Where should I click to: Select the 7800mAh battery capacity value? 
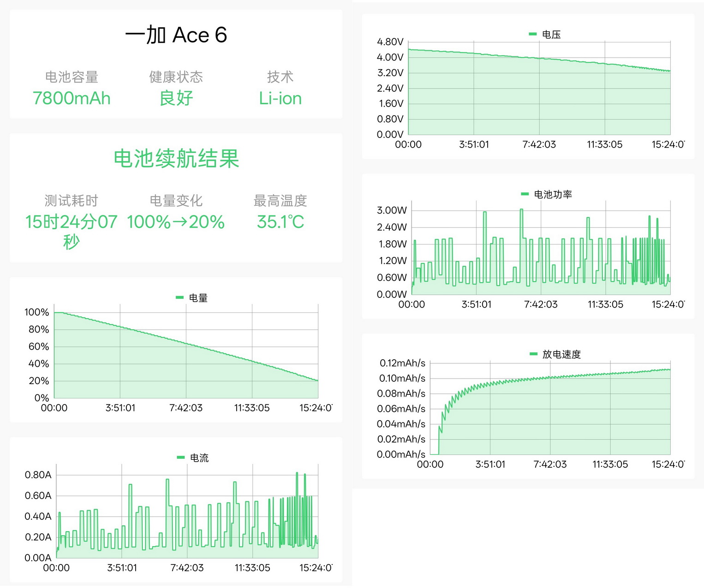click(x=72, y=98)
